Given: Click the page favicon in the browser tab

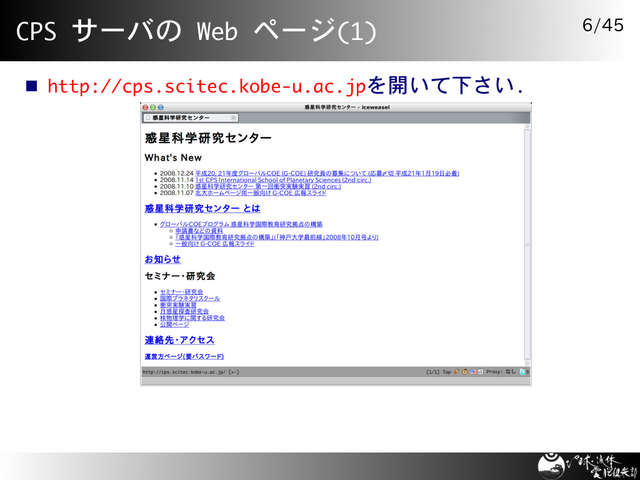Looking at the screenshot, I should [149, 117].
